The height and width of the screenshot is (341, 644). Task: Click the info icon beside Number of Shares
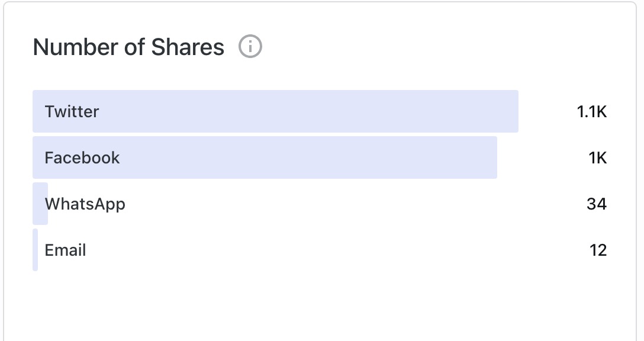(250, 46)
